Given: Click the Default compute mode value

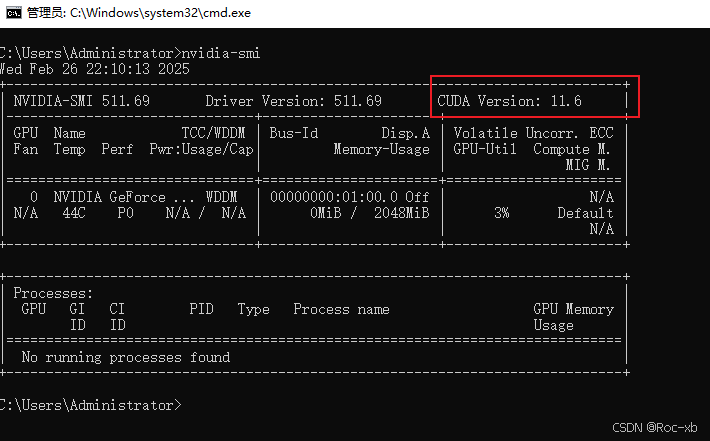Looking at the screenshot, I should pos(585,213).
